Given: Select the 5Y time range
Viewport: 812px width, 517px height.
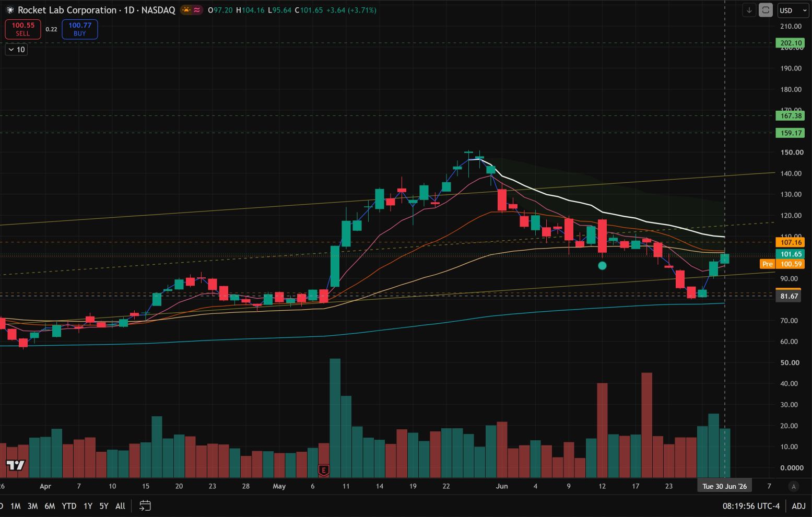Looking at the screenshot, I should click(x=104, y=506).
